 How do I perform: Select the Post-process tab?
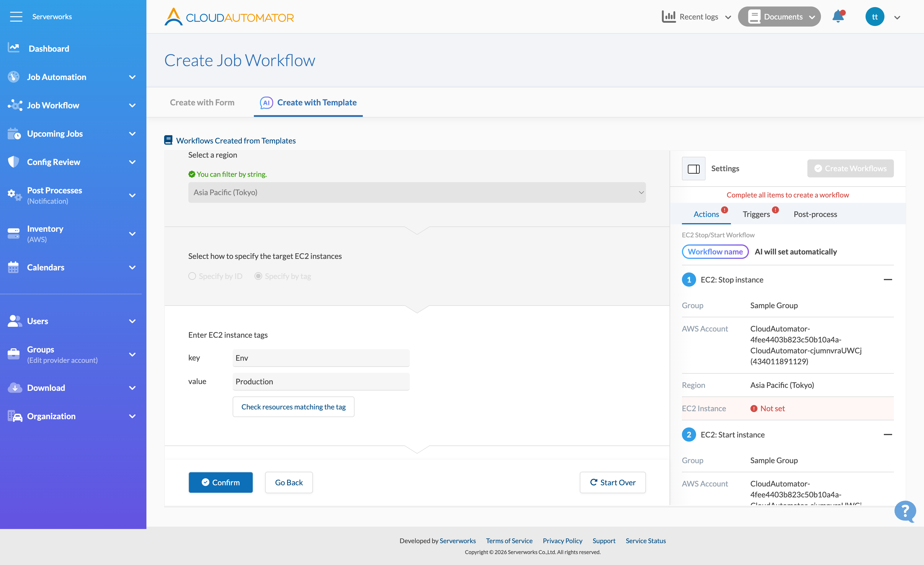[815, 214]
